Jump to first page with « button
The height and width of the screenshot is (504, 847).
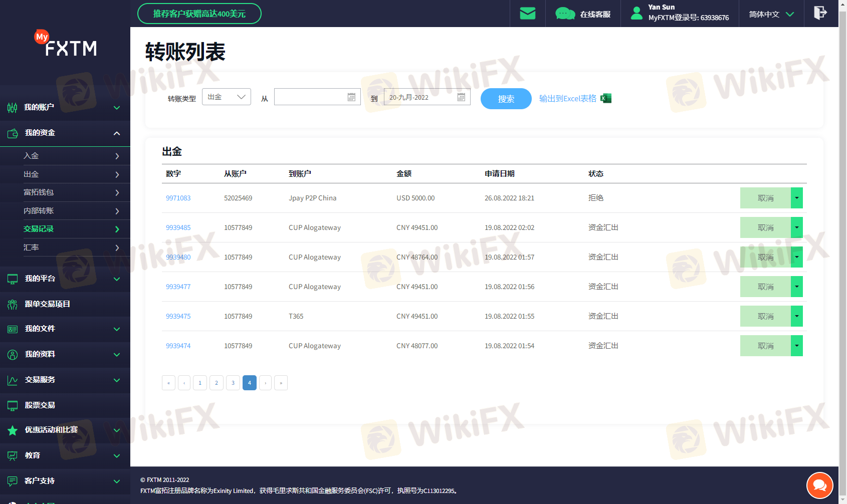tap(168, 383)
